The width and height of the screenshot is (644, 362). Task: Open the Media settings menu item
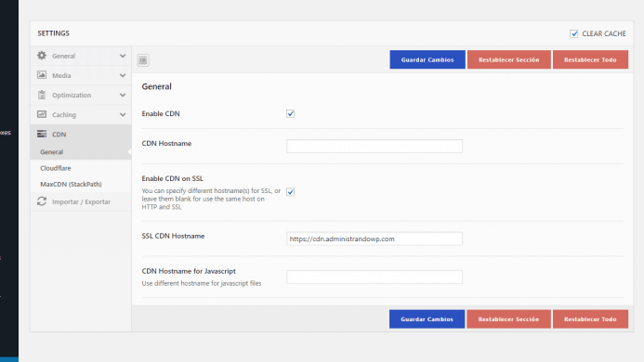coord(81,75)
